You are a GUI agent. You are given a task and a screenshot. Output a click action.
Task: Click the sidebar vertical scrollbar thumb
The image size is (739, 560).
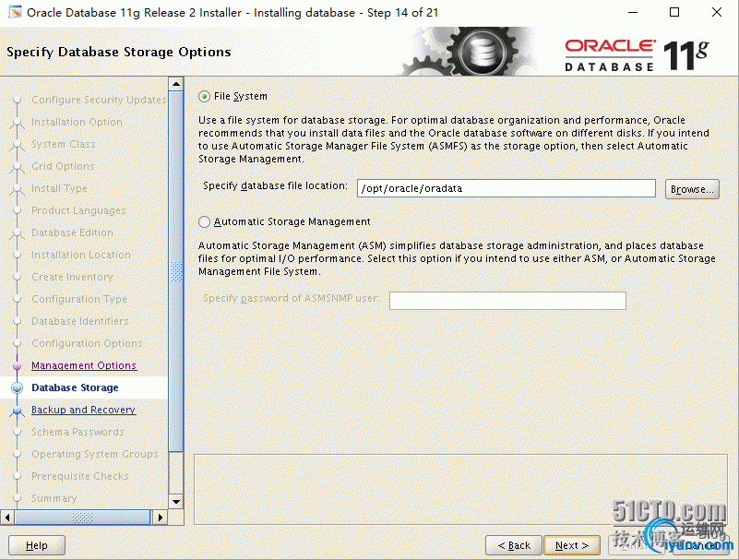[176, 271]
